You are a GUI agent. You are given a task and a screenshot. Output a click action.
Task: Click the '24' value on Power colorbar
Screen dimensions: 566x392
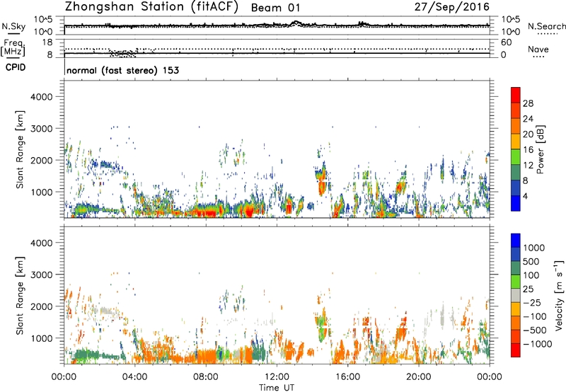(x=528, y=119)
